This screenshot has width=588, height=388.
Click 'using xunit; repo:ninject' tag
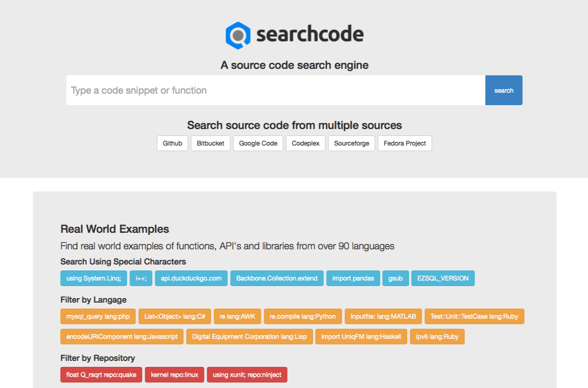point(247,375)
